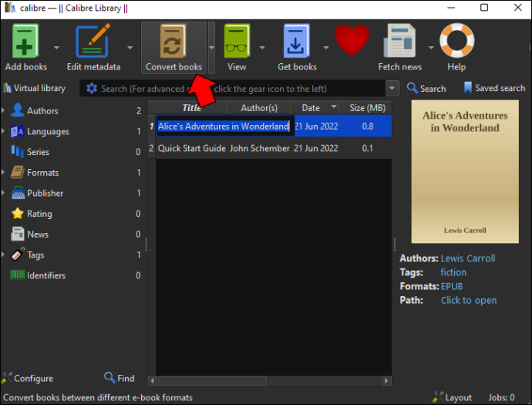Click the Find button in tag browser
The image size is (532, 405).
tap(119, 378)
